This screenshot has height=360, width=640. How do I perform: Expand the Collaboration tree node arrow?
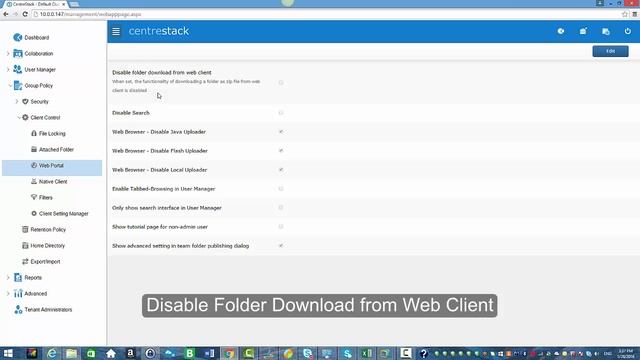[x=8, y=53]
